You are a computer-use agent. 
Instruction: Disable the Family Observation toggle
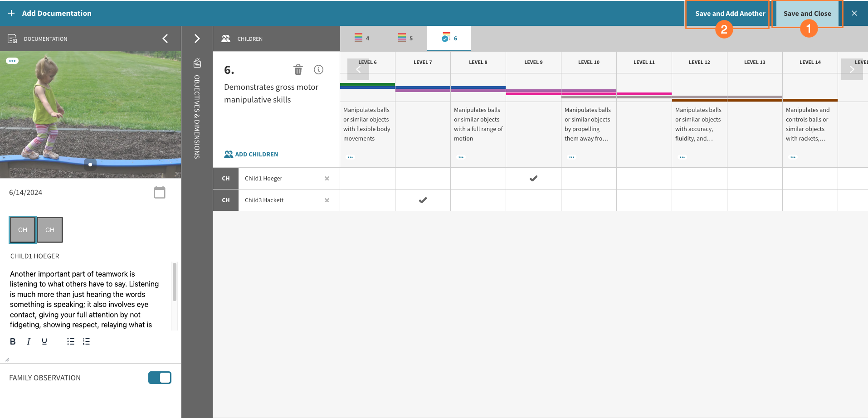tap(160, 377)
